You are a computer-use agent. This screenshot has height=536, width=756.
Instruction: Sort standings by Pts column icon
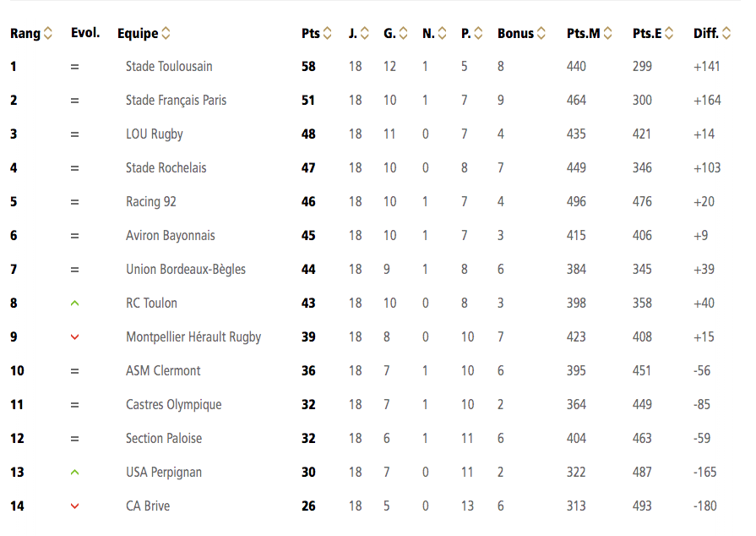tap(328, 33)
